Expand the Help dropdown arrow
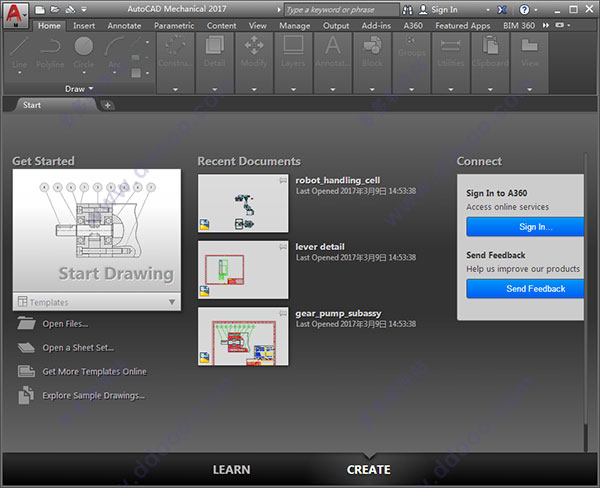The height and width of the screenshot is (488, 600). point(536,10)
